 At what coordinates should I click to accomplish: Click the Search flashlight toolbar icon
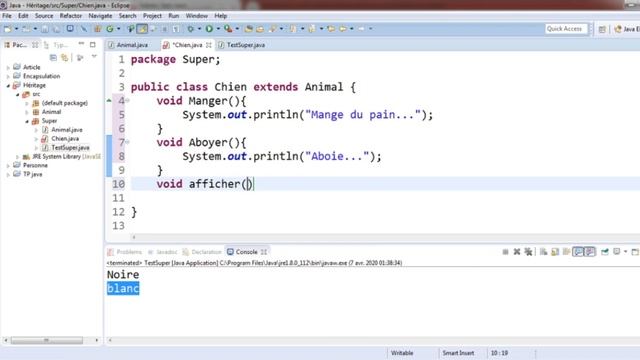coord(272,29)
